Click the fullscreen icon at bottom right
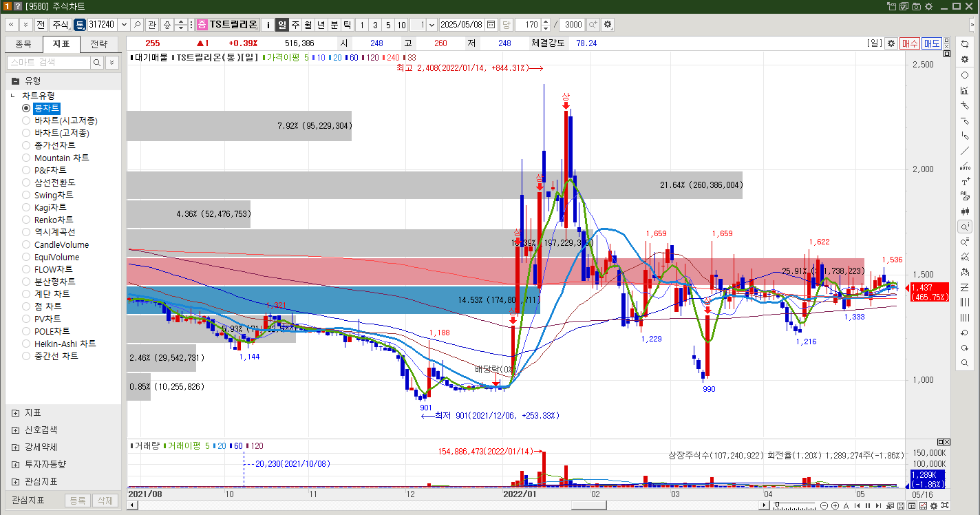 pyautogui.click(x=945, y=505)
